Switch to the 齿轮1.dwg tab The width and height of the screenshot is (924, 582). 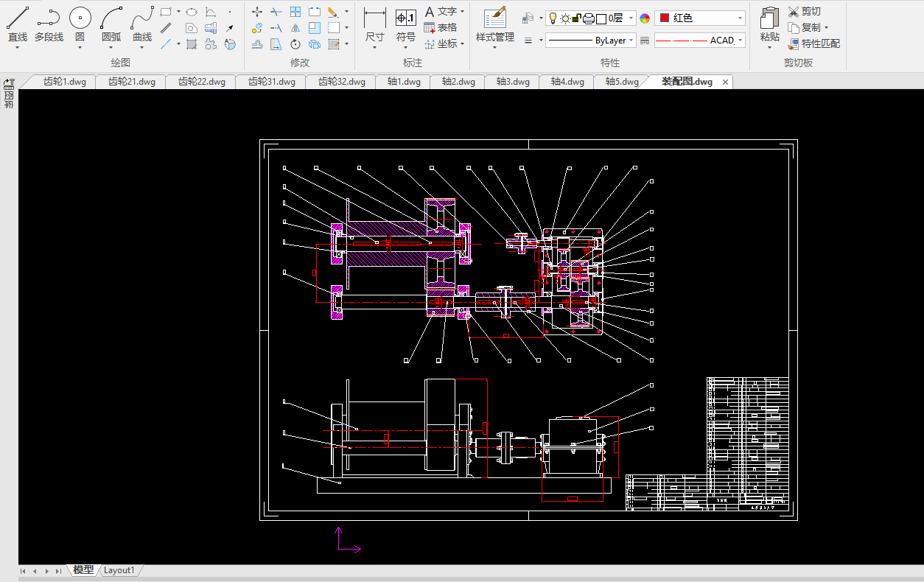(64, 82)
